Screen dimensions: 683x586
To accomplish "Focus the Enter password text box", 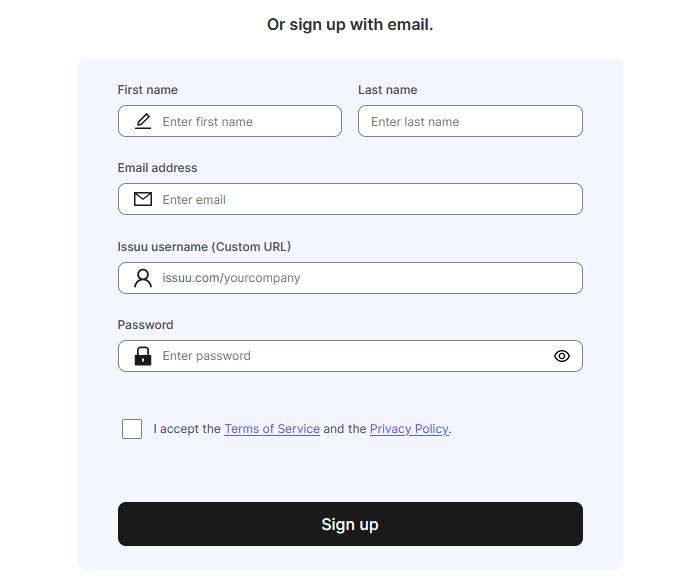I will (x=350, y=356).
